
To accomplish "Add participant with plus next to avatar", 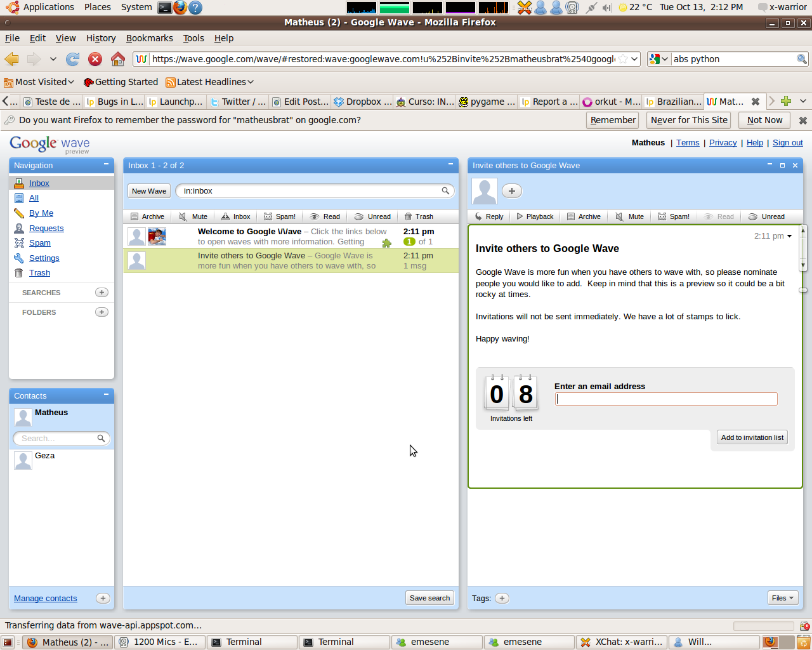I will pyautogui.click(x=512, y=190).
